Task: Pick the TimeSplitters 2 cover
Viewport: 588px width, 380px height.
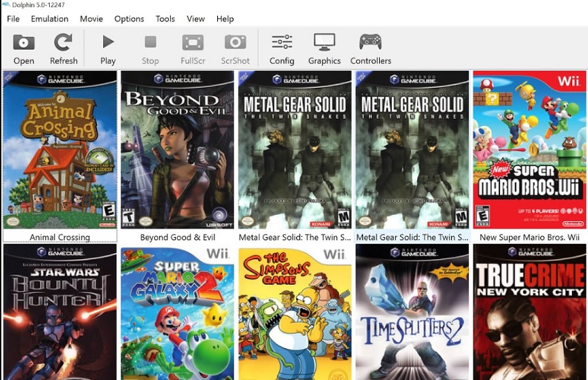Action: click(412, 312)
